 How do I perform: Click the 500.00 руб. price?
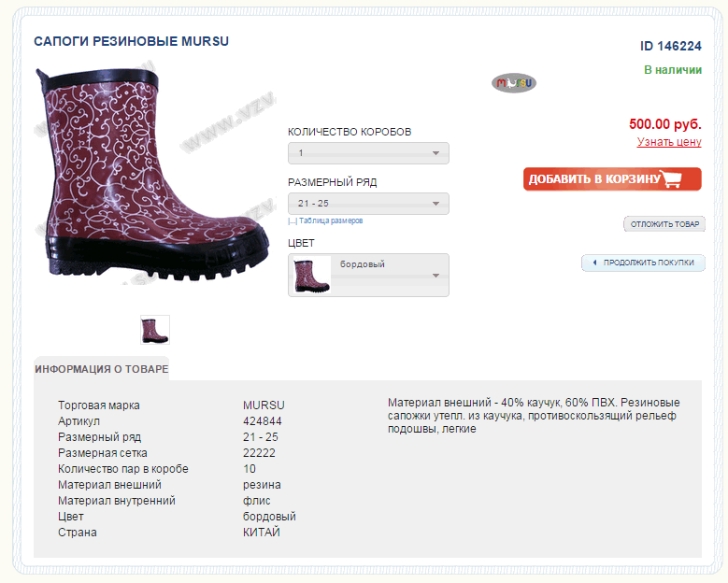click(664, 123)
